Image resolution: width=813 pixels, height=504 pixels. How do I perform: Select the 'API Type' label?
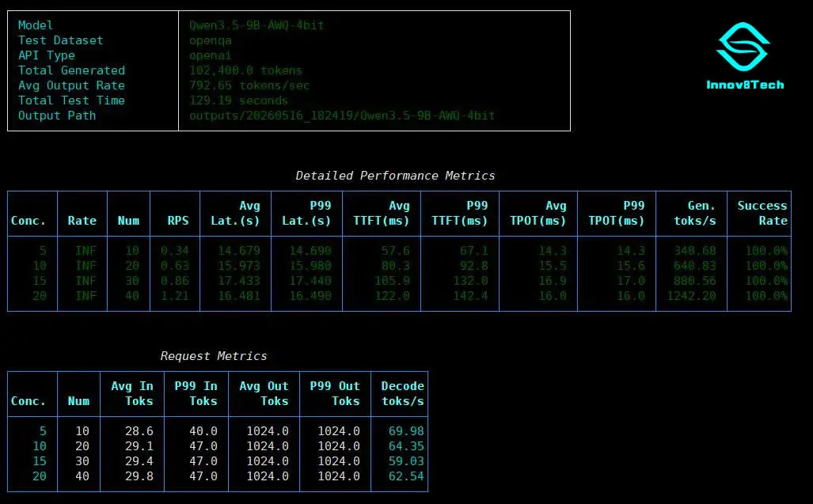tap(47, 55)
